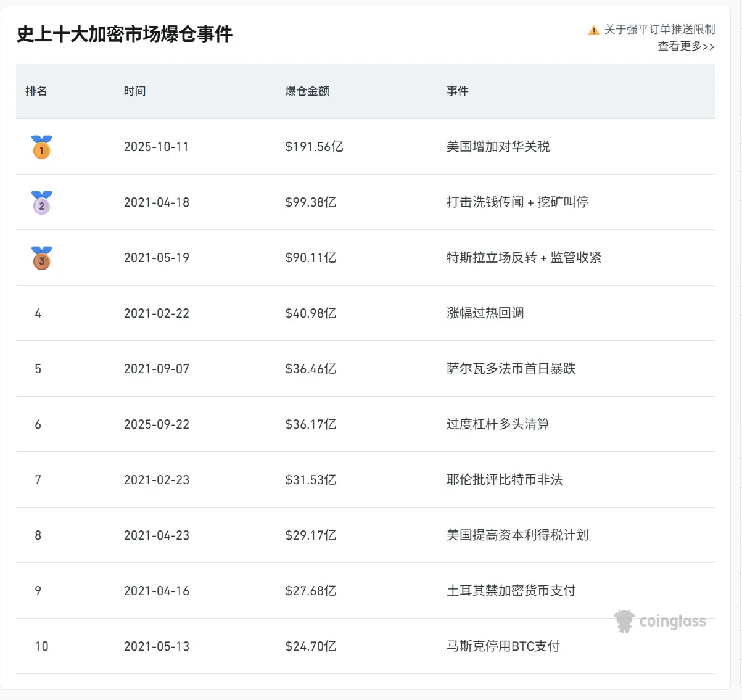Select amount $24.70亿
742x700 pixels.
[x=311, y=646]
